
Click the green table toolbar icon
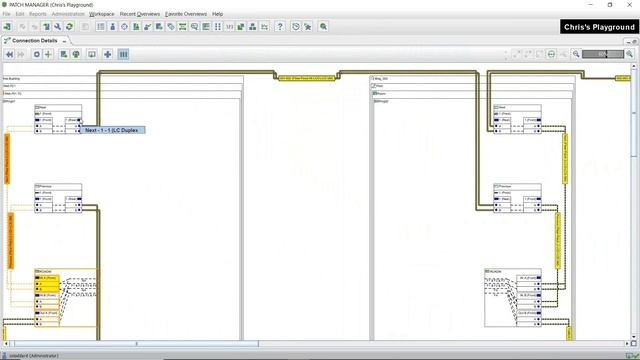206,27
